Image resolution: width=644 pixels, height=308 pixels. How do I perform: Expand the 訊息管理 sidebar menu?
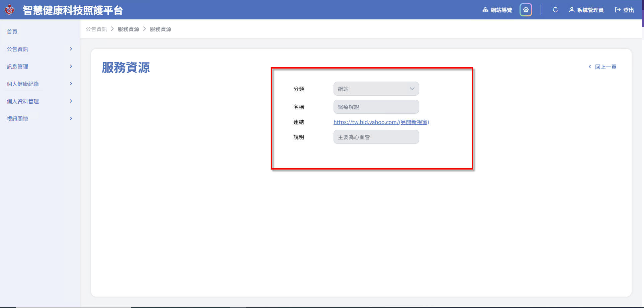point(39,67)
